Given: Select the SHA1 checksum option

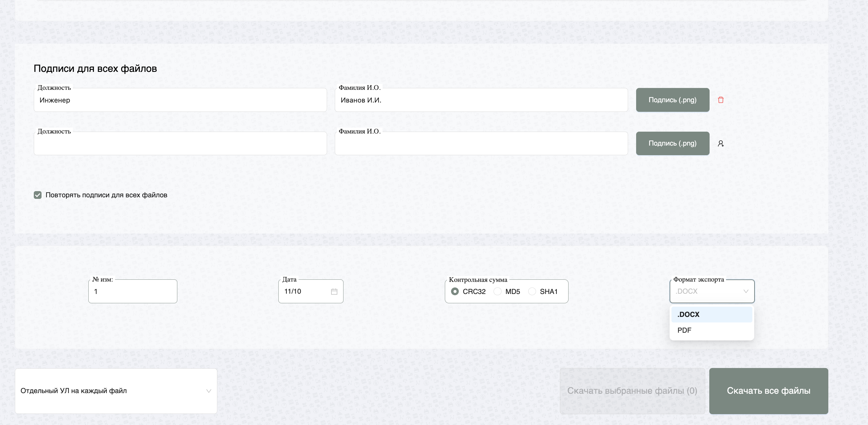Looking at the screenshot, I should tap(532, 291).
